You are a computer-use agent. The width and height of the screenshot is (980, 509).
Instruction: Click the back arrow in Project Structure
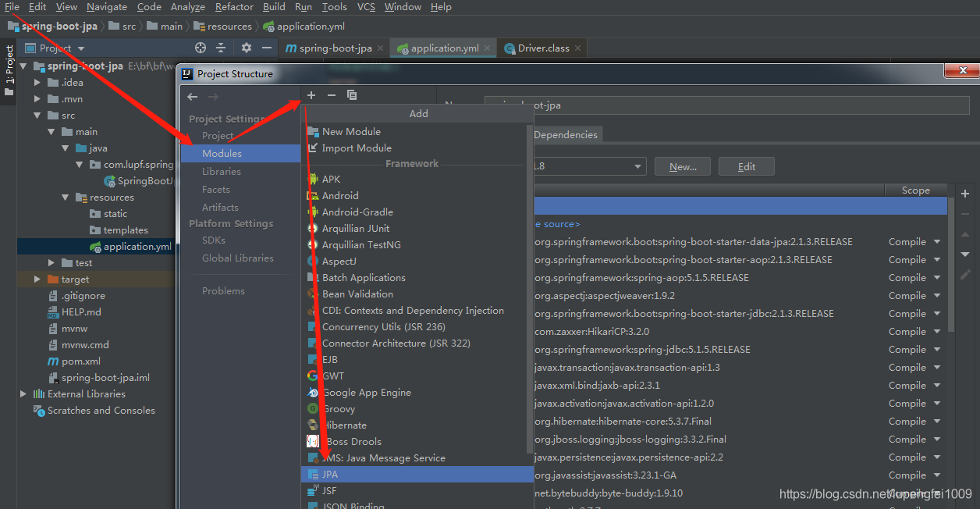click(193, 96)
